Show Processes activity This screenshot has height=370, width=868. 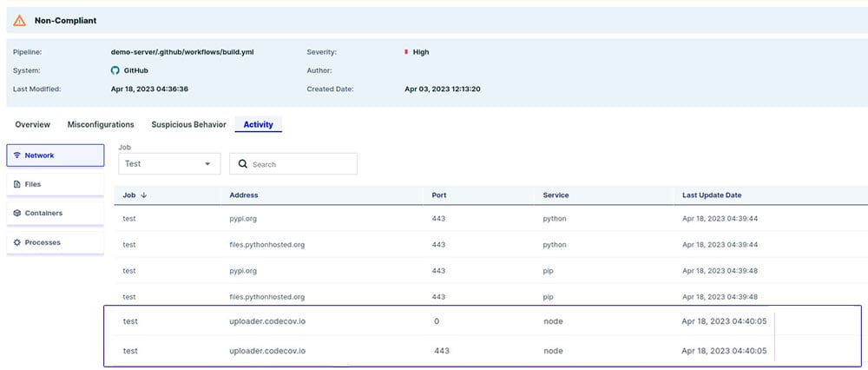point(56,242)
